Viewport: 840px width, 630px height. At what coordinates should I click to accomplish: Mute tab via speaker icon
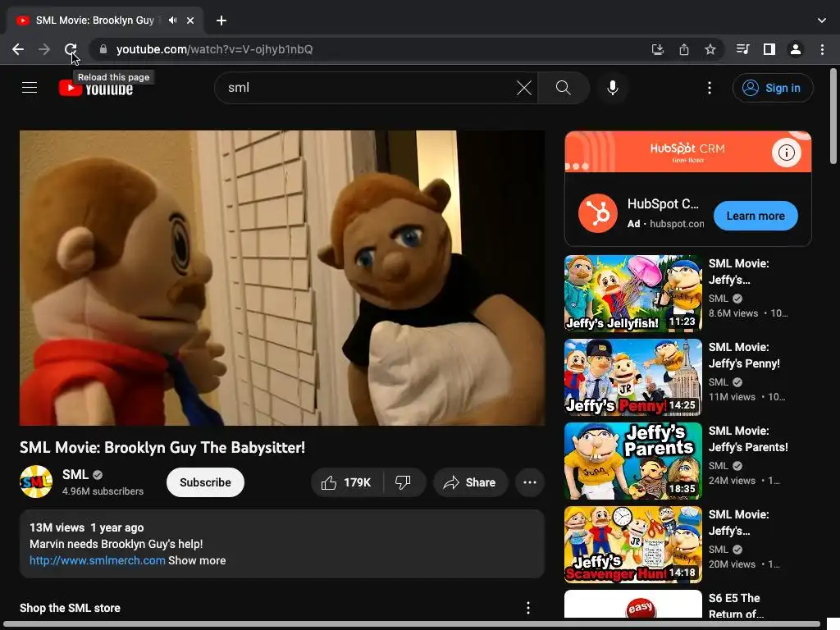(172, 21)
